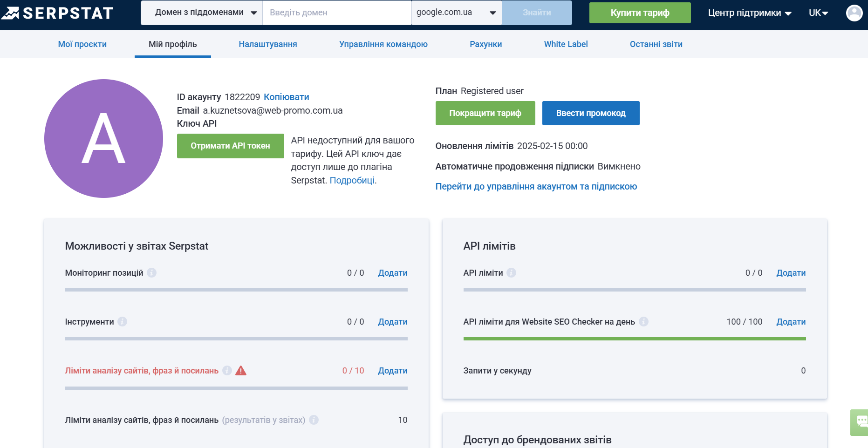Click the Доступ до брендованих звітів heading
This screenshot has width=868, height=448.
pos(537,440)
